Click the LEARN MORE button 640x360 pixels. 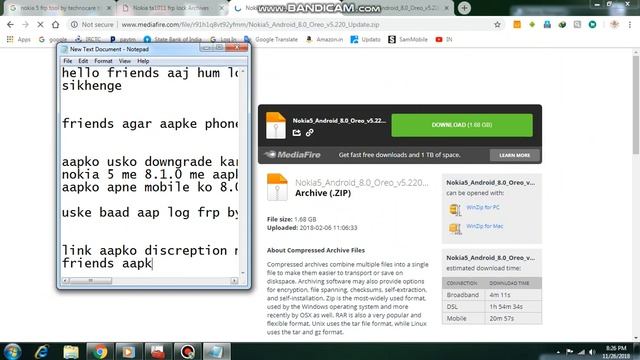(514, 155)
